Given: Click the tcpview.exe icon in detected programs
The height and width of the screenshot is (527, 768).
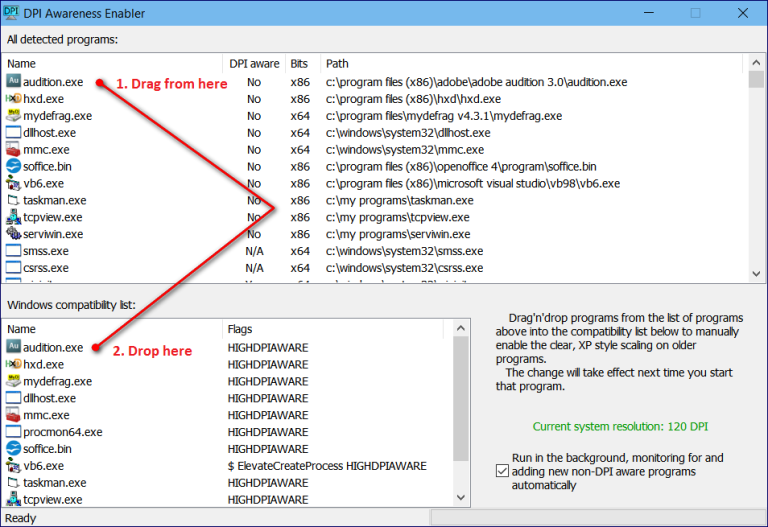Looking at the screenshot, I should 13,217.
